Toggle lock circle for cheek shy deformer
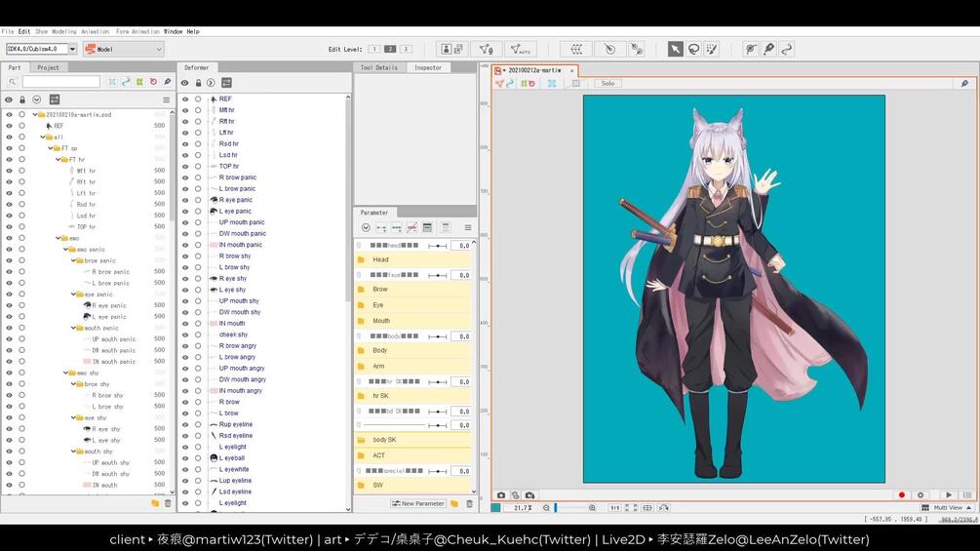The height and width of the screenshot is (551, 980). 198,335
